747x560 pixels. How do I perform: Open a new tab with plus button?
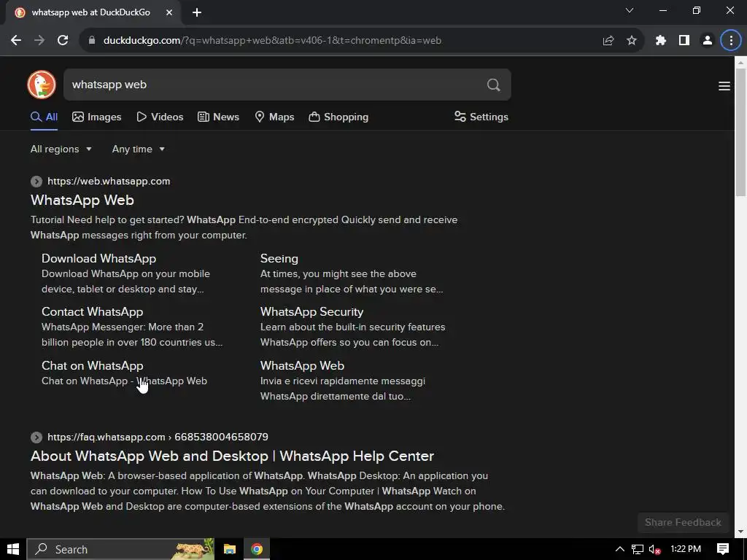point(197,13)
